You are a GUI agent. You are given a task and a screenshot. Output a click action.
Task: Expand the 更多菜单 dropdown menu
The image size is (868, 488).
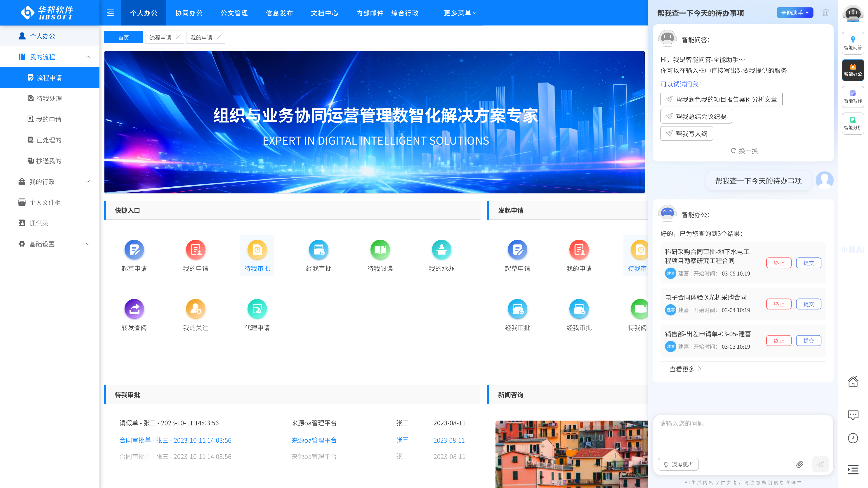(460, 13)
